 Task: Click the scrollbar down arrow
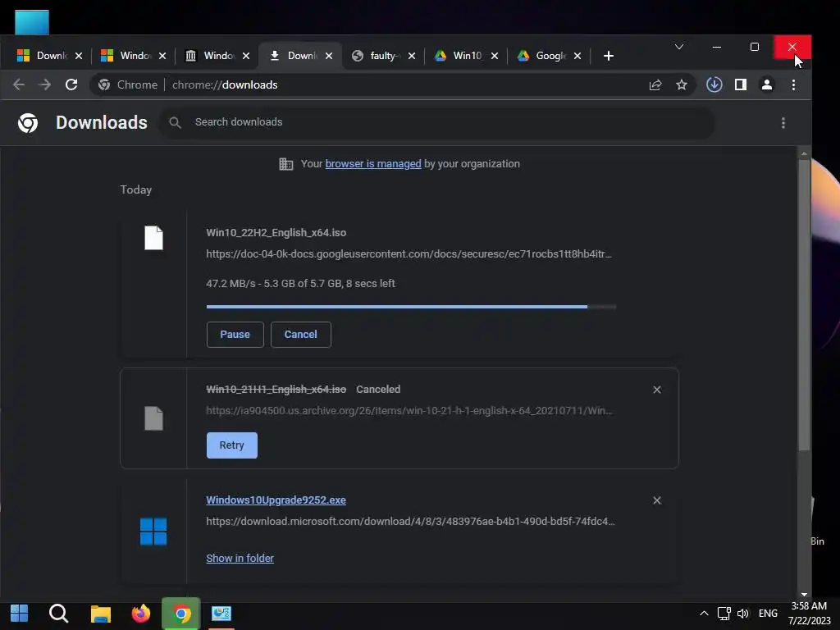point(804,594)
